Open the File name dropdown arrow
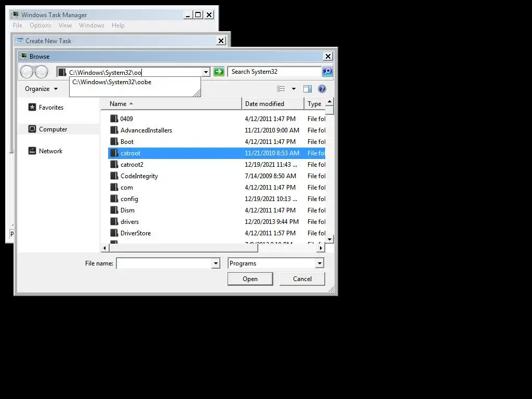 pyautogui.click(x=216, y=263)
